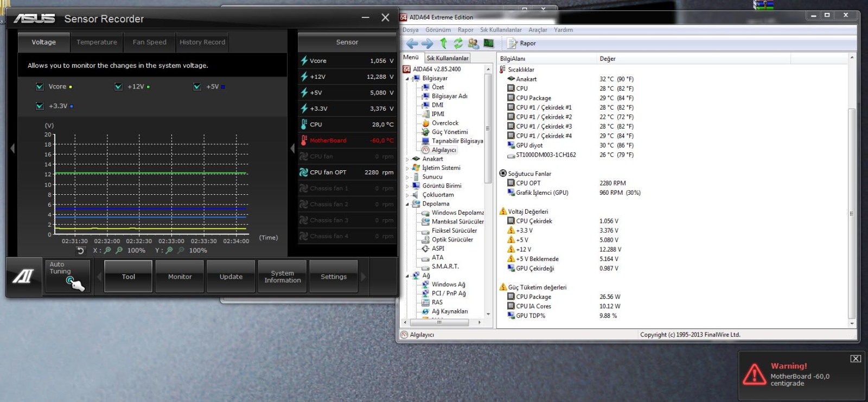The height and width of the screenshot is (402, 868).
Task: Select the ASPI tree item
Action: tap(438, 248)
